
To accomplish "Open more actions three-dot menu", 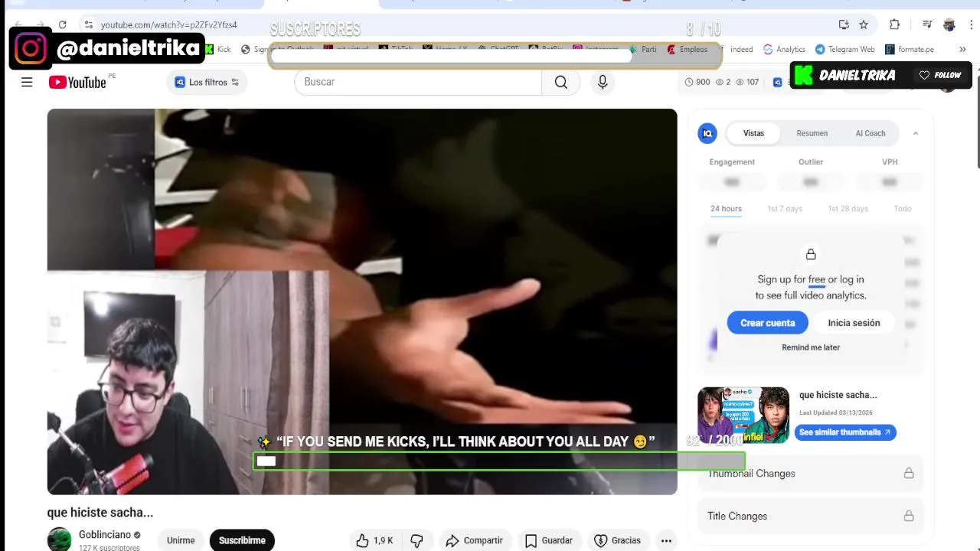I will click(x=666, y=540).
